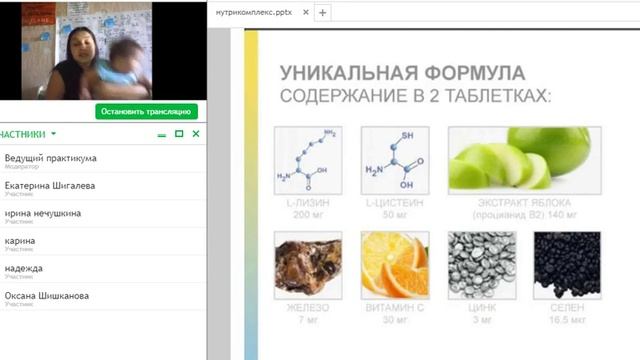Minimize the participants panel
The height and width of the screenshot is (360, 640).
point(162,135)
